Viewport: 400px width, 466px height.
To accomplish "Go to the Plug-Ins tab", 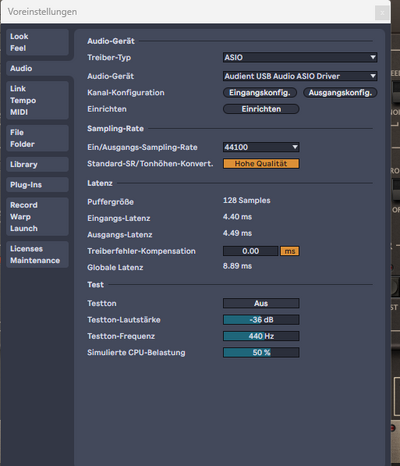I will [37, 185].
